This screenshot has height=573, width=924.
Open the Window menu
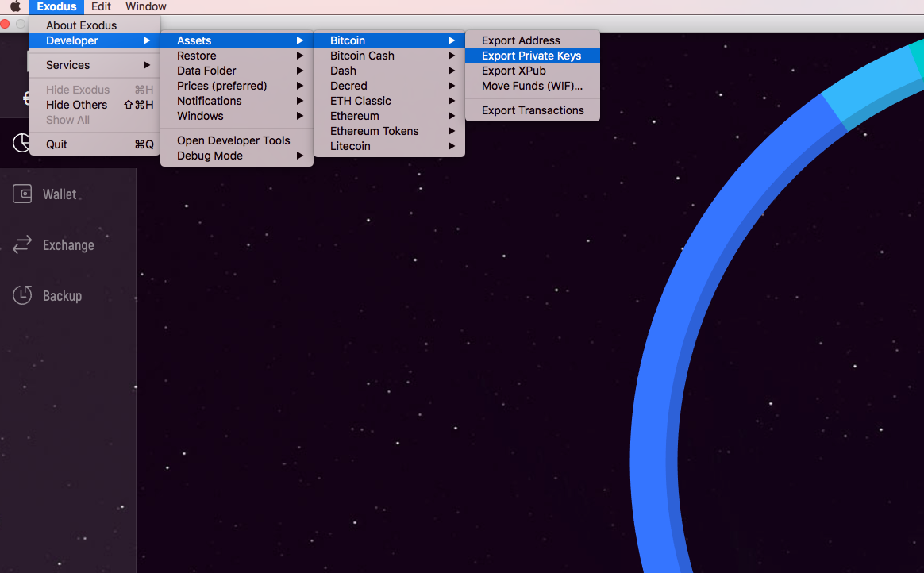(x=145, y=6)
